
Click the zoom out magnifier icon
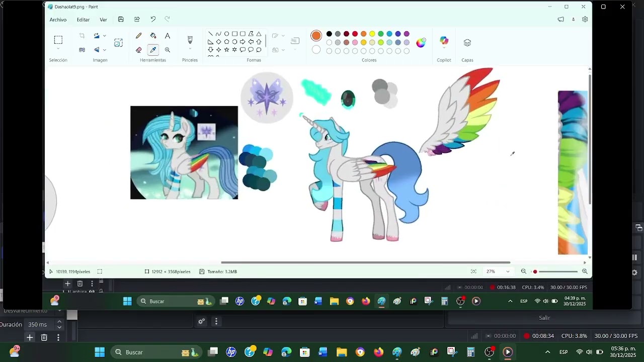(x=523, y=271)
